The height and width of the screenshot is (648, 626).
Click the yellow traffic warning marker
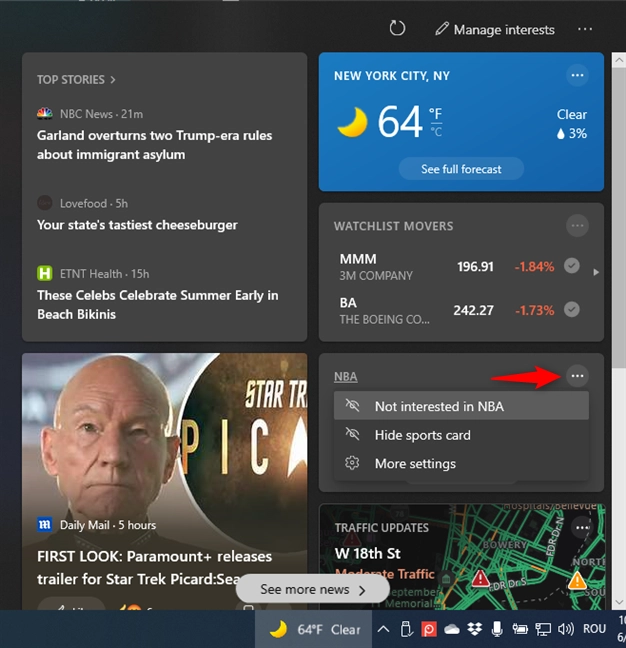(577, 581)
